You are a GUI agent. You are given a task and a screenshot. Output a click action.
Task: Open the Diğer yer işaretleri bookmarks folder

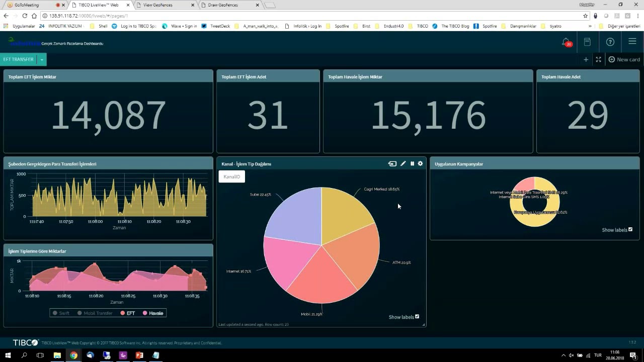point(620,26)
